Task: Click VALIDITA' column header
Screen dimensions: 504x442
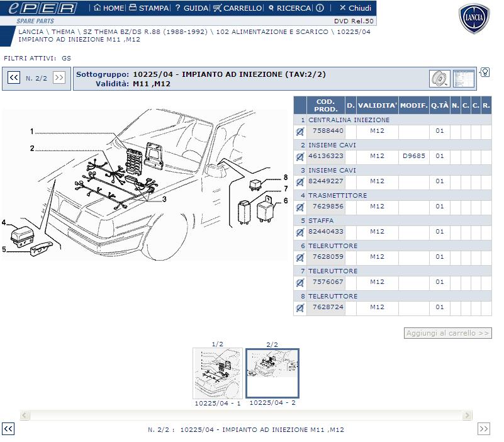Action: pyautogui.click(x=378, y=105)
